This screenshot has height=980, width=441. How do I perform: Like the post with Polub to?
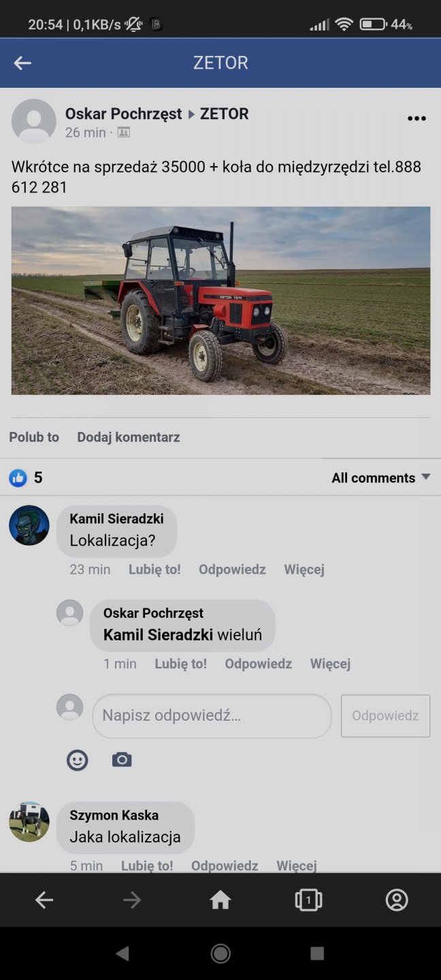point(34,437)
